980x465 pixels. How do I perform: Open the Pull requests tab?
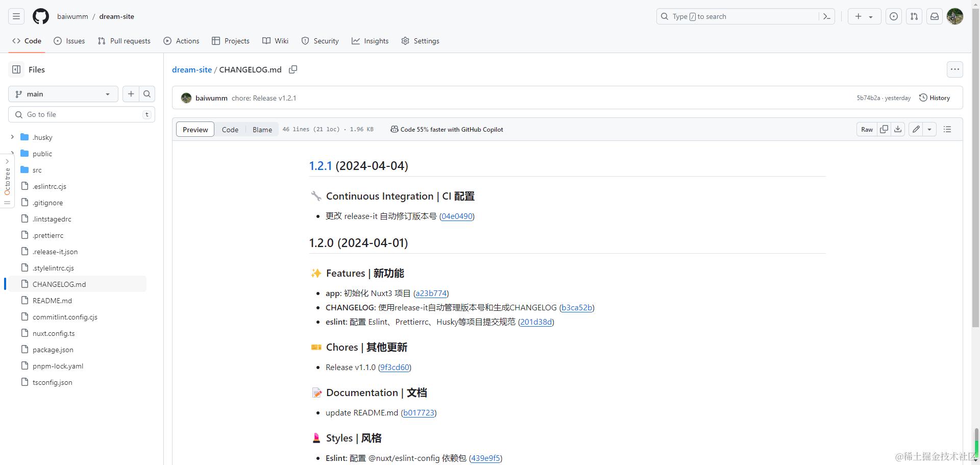click(x=124, y=41)
